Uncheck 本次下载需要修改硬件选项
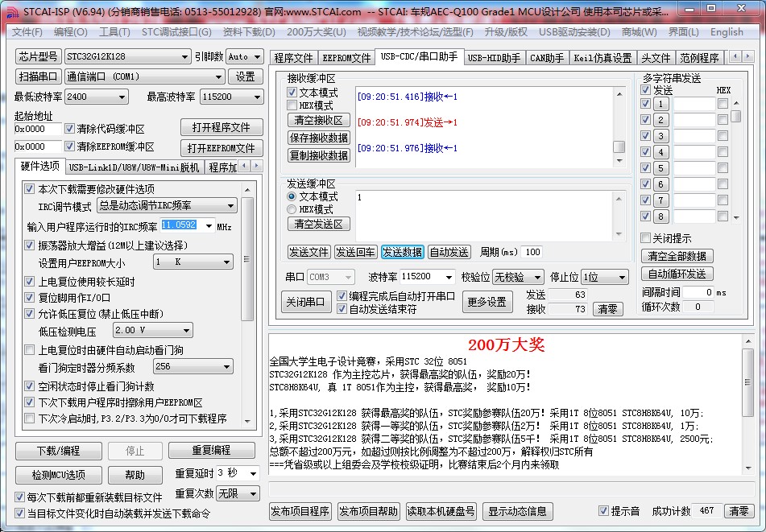 pos(29,189)
